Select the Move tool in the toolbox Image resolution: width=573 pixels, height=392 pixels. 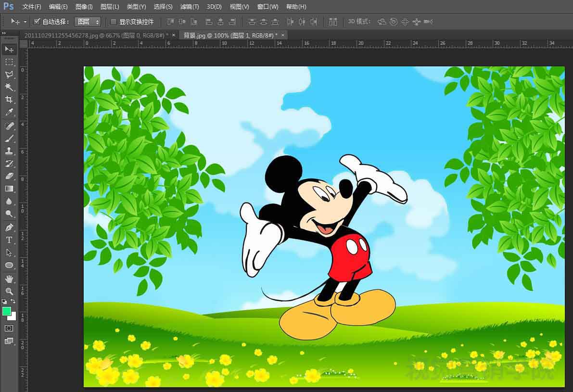coord(9,50)
